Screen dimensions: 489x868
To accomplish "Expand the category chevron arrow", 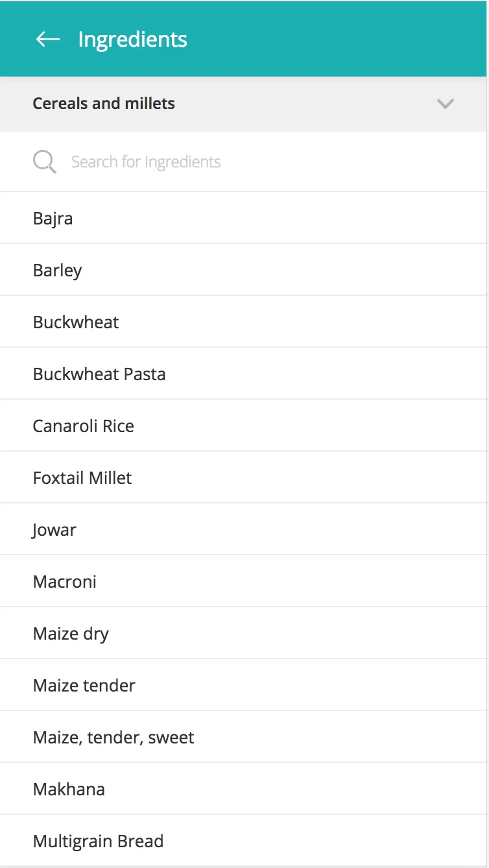I will coord(446,104).
